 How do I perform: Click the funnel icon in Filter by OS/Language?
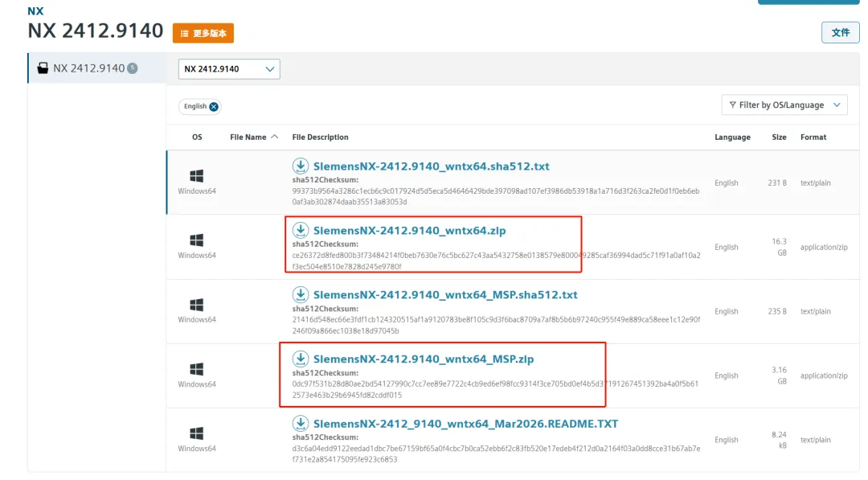click(732, 105)
